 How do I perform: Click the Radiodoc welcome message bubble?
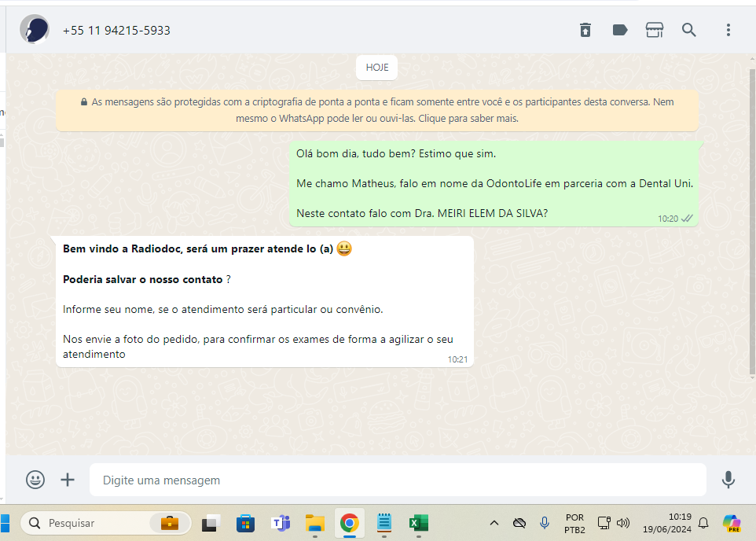[265, 301]
